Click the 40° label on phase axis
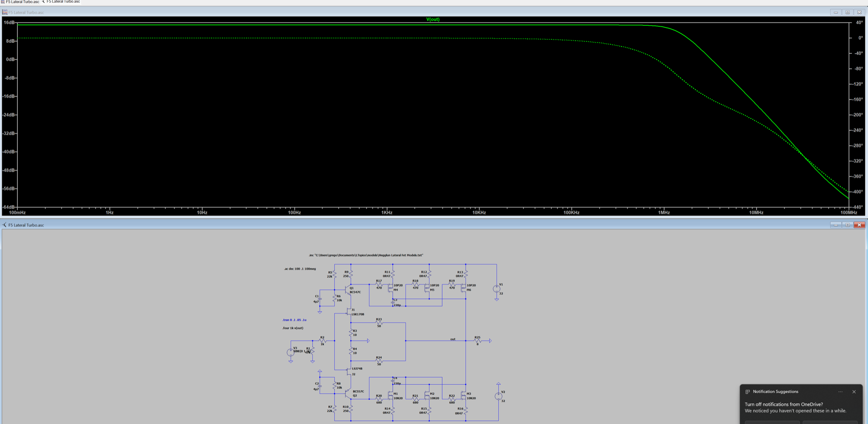 coord(860,22)
